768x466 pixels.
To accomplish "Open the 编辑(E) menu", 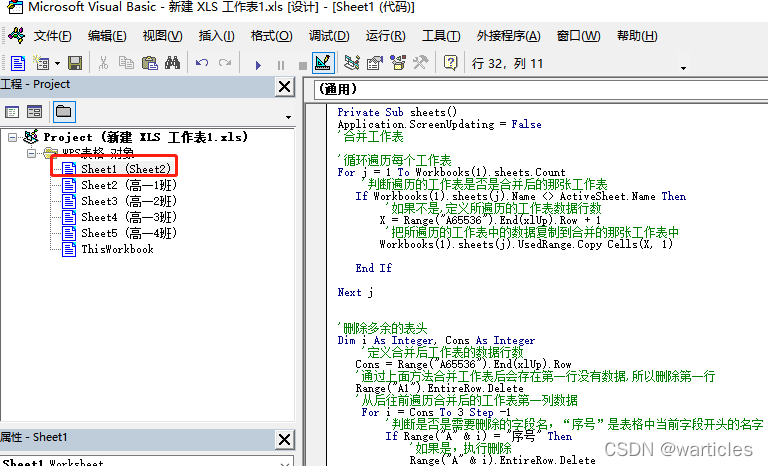I will tap(107, 36).
